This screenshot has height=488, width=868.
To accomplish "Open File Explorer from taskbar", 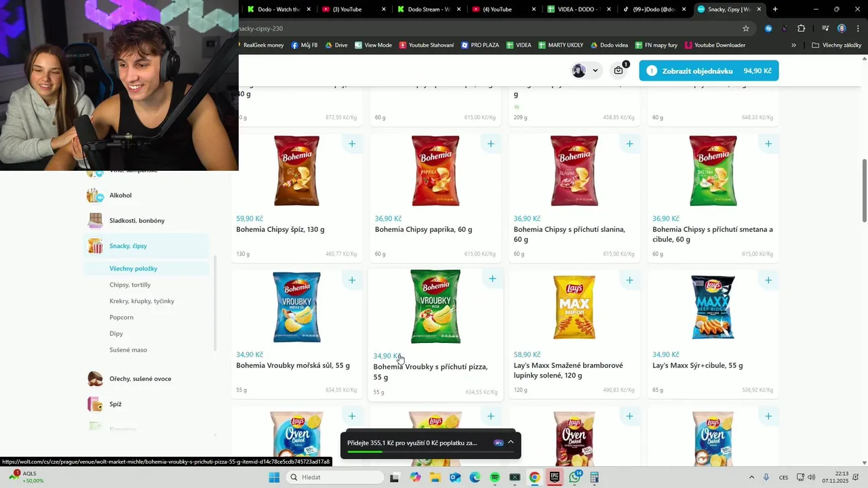I will tap(435, 477).
